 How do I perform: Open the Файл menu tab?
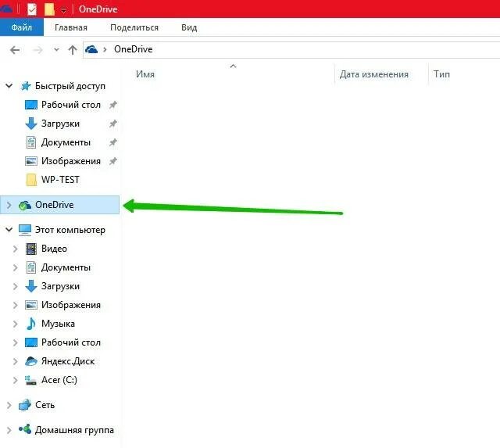[x=22, y=27]
